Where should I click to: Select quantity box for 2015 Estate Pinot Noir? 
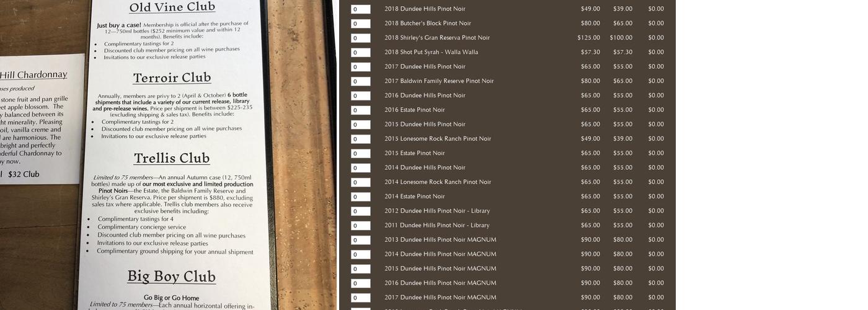360,154
